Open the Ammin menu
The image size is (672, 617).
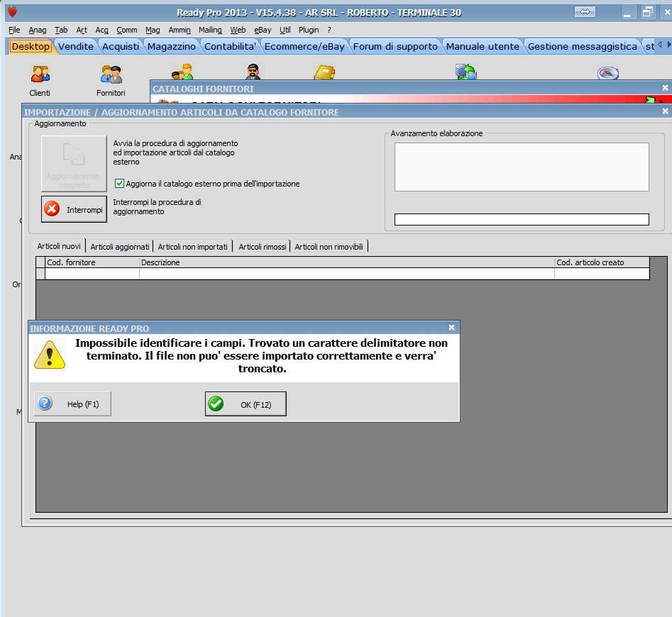(179, 30)
